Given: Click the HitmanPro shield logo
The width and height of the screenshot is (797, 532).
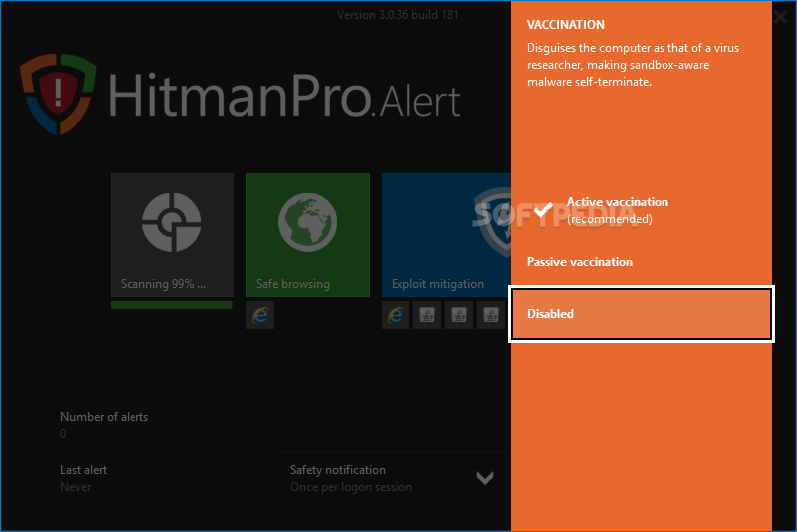Looking at the screenshot, I should [x=58, y=95].
